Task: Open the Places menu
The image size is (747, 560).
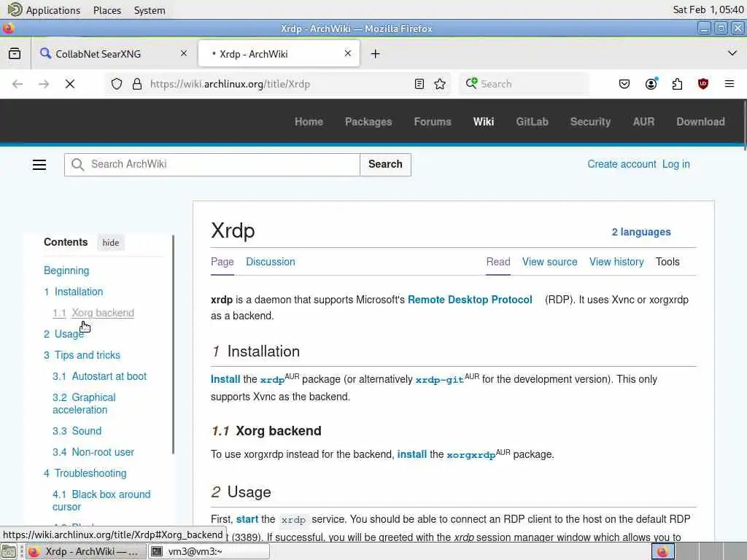Action: 107,10
